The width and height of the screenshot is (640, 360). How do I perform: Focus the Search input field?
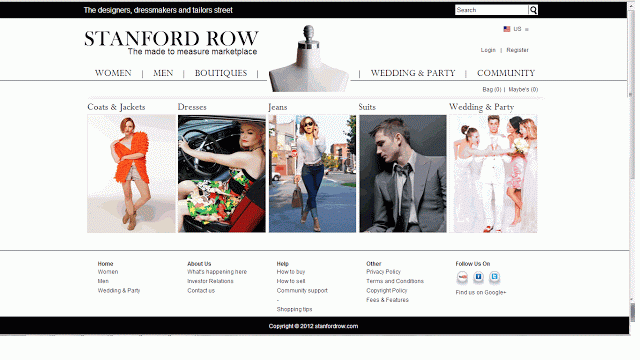click(x=492, y=10)
